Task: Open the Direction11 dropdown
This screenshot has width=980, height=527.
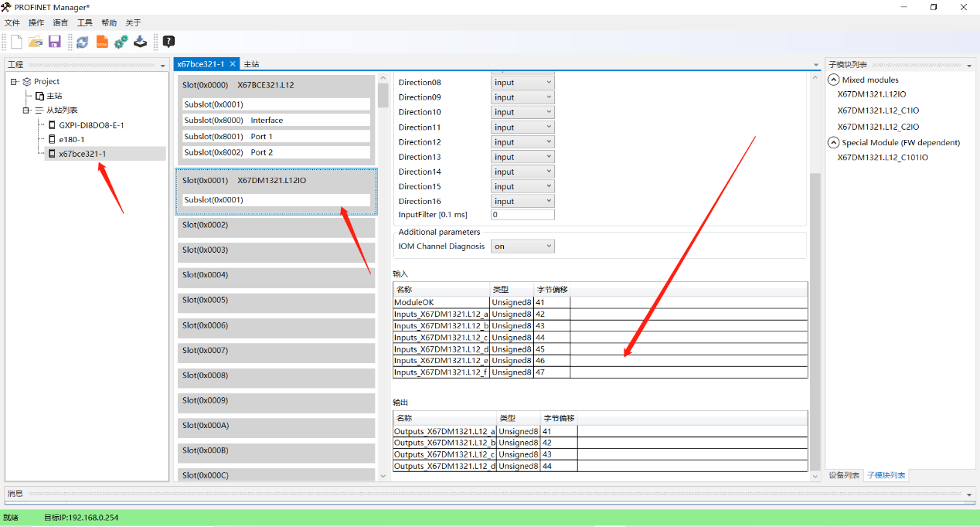Action: tap(522, 127)
